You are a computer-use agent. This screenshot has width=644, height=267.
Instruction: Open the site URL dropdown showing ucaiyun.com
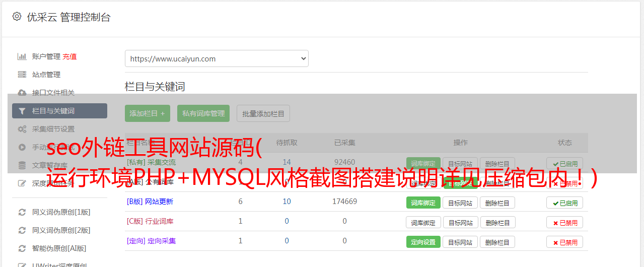tap(217, 58)
